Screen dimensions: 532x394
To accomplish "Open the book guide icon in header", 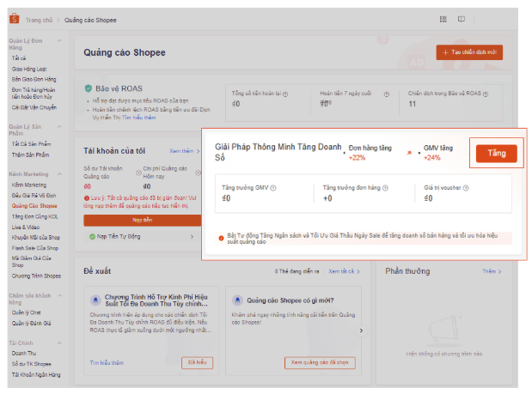I will [461, 19].
